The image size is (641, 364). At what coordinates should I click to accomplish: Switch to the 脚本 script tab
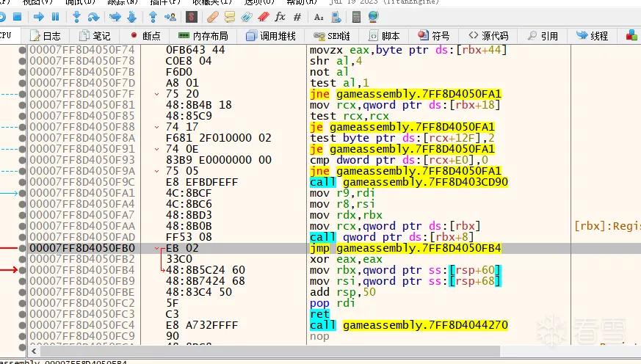pos(384,36)
